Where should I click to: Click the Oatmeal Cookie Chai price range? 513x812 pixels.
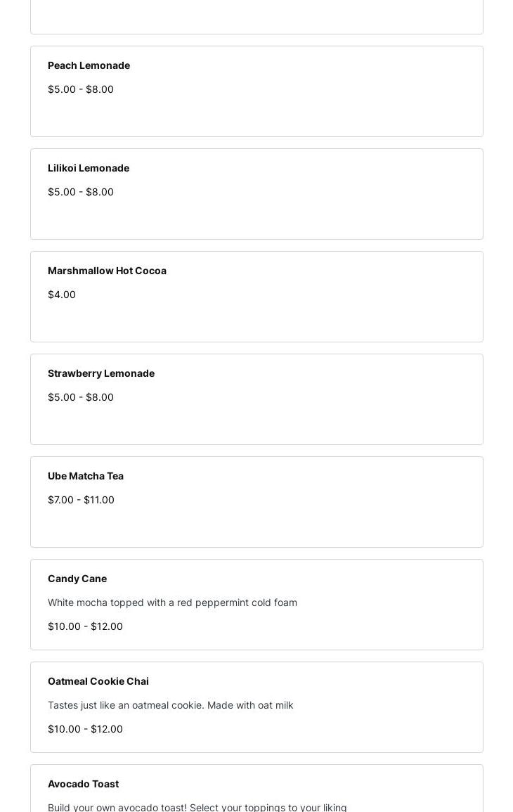(x=85, y=729)
